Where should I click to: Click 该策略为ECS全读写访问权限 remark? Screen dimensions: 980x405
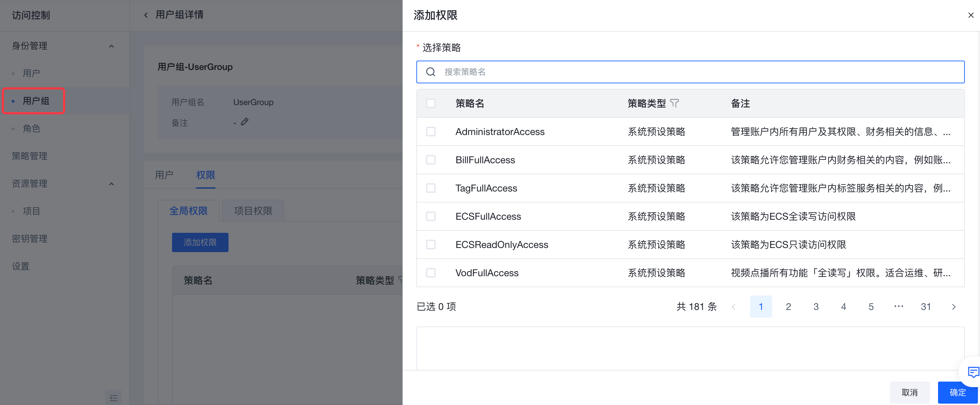793,216
